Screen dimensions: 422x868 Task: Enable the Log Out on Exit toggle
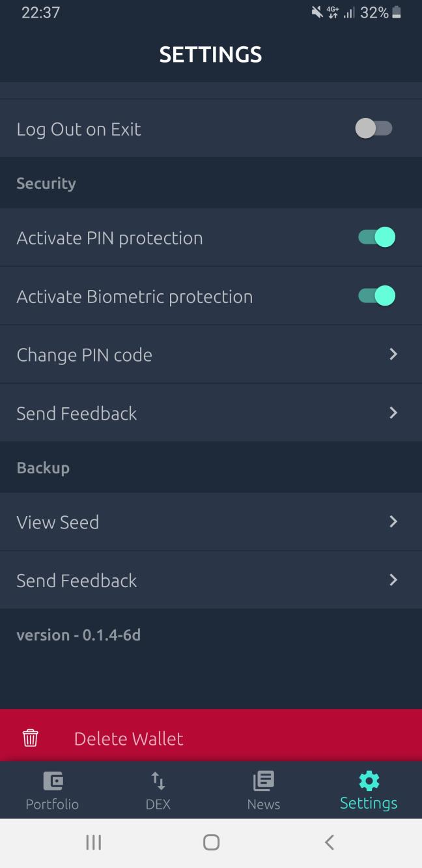[x=374, y=129]
